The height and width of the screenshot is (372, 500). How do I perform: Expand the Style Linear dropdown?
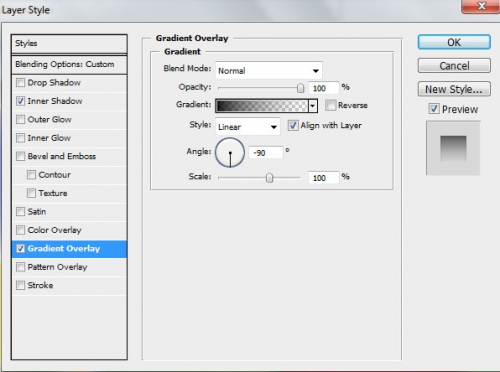pos(248,127)
